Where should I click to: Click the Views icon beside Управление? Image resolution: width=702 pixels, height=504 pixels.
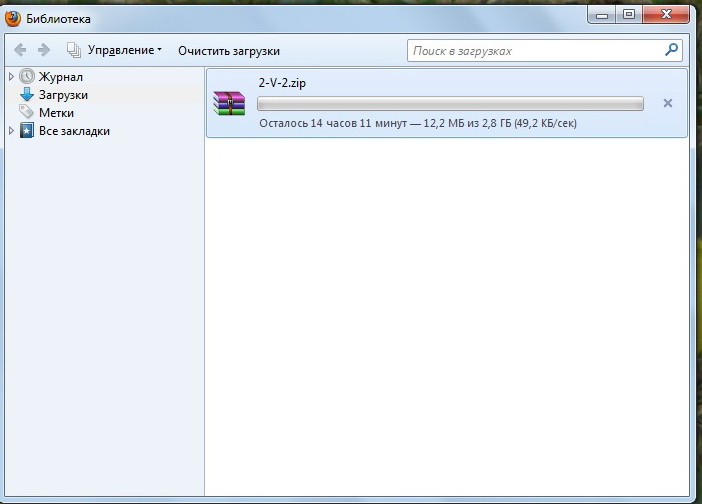pos(73,50)
